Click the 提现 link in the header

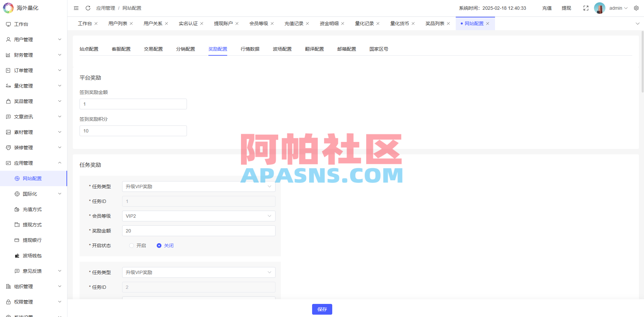click(x=566, y=8)
